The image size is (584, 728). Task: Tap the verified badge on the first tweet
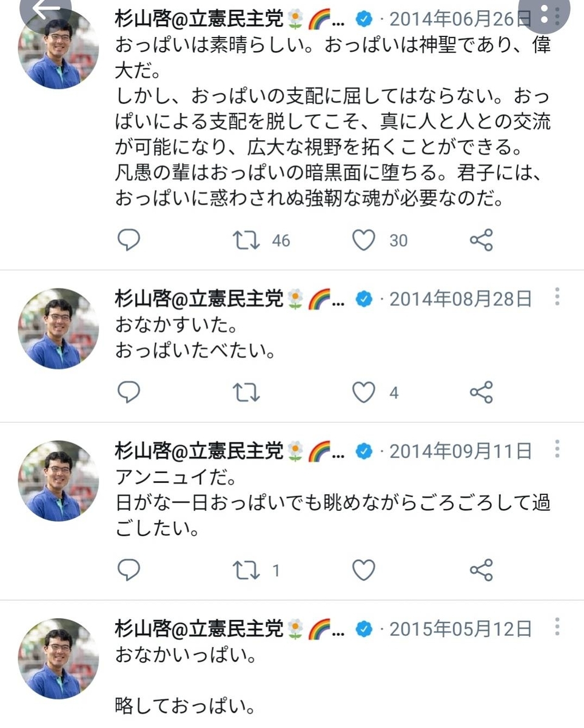click(362, 18)
